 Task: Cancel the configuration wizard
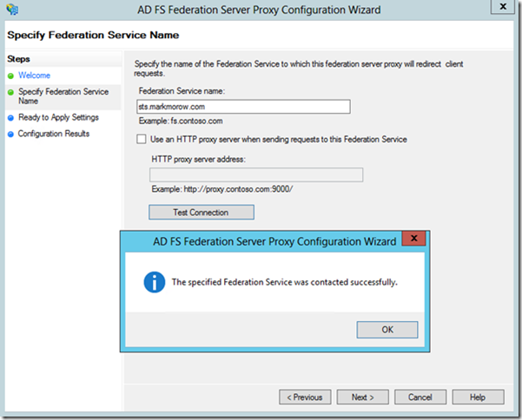[x=420, y=397]
